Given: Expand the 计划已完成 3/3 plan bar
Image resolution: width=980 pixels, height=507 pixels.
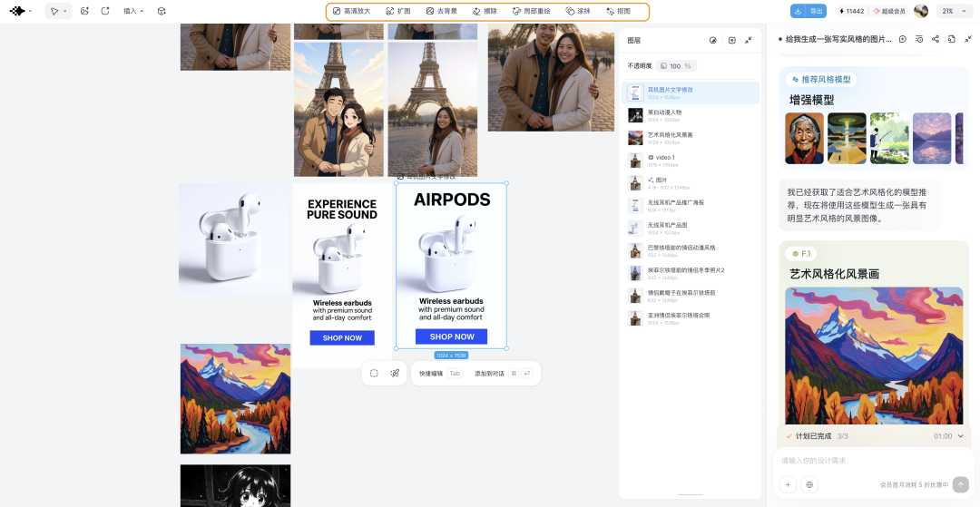Looking at the screenshot, I should [873, 436].
